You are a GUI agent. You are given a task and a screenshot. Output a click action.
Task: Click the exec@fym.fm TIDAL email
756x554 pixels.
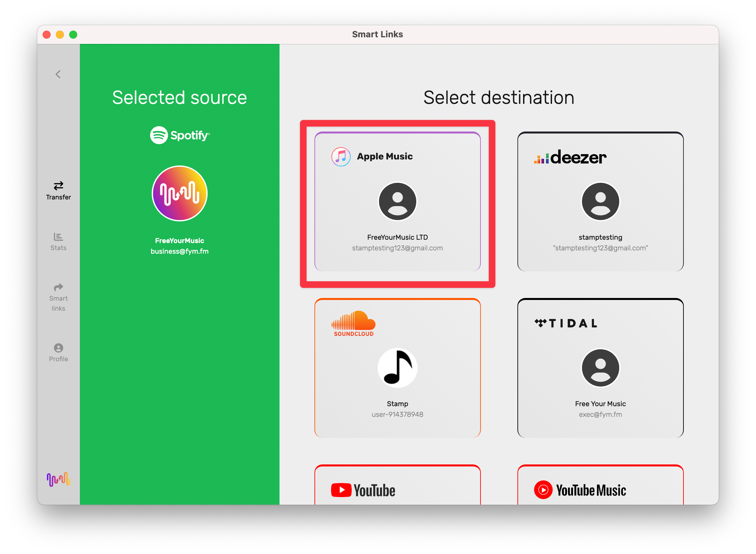pos(601,415)
